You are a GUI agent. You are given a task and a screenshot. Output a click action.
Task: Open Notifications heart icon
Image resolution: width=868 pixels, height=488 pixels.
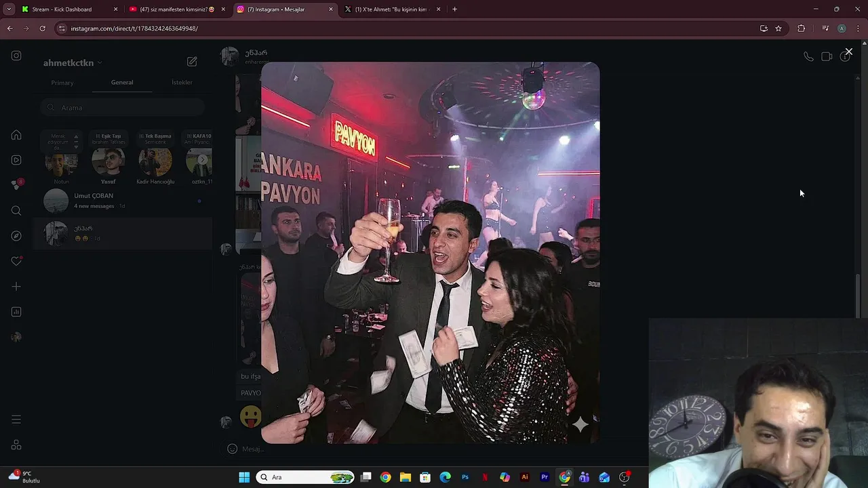[16, 261]
